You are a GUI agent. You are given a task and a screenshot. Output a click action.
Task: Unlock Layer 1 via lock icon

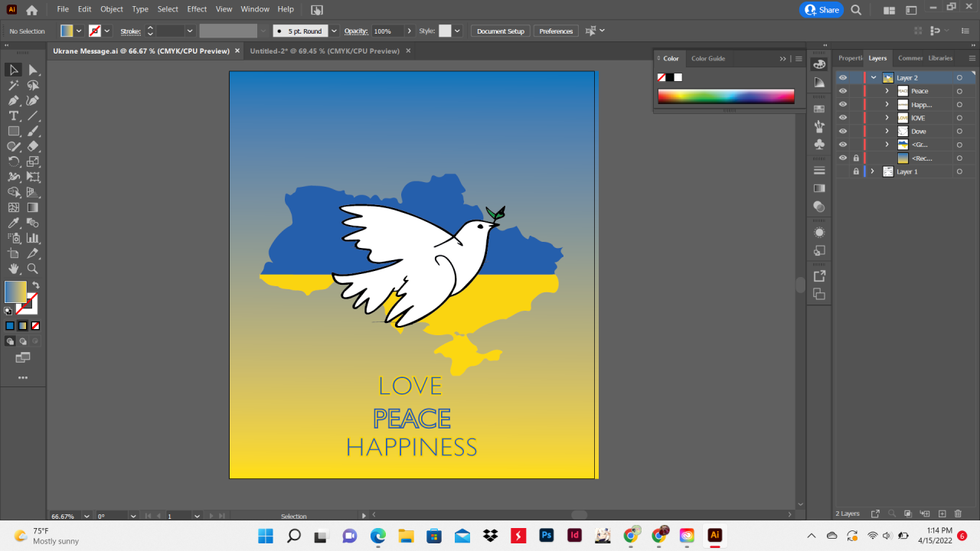pyautogui.click(x=856, y=171)
